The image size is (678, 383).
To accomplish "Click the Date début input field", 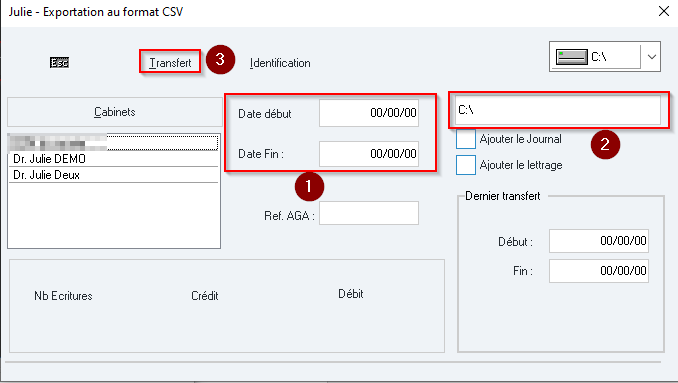I will 369,113.
